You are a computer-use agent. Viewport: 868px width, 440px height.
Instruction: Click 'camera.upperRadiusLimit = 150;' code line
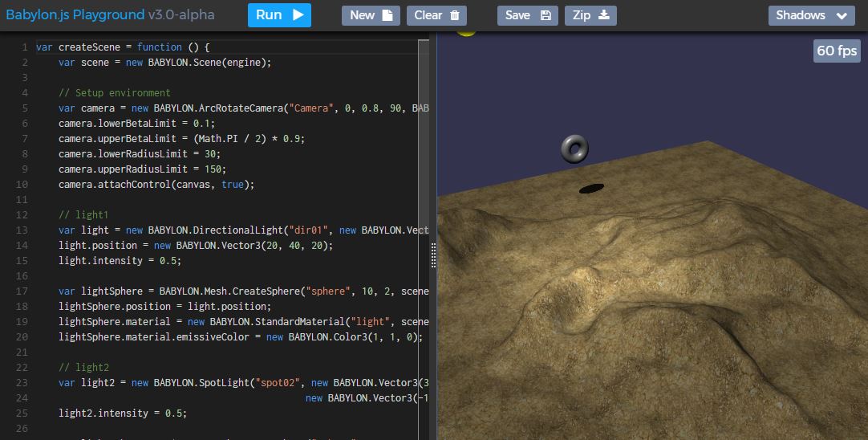(142, 169)
